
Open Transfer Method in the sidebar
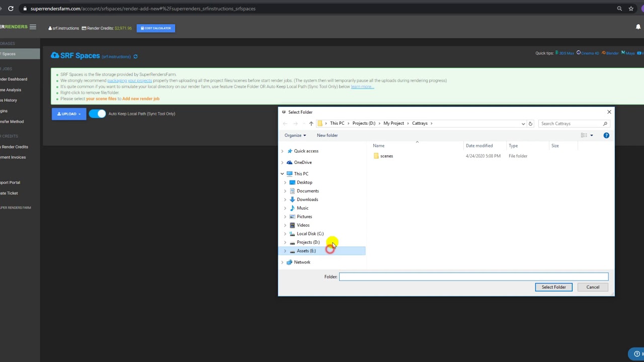pyautogui.click(x=12, y=122)
